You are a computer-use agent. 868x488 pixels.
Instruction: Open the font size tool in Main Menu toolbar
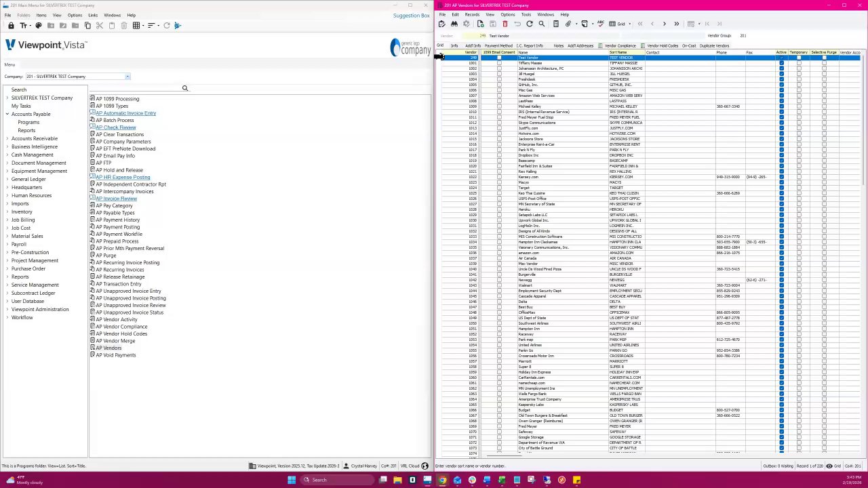pos(23,26)
